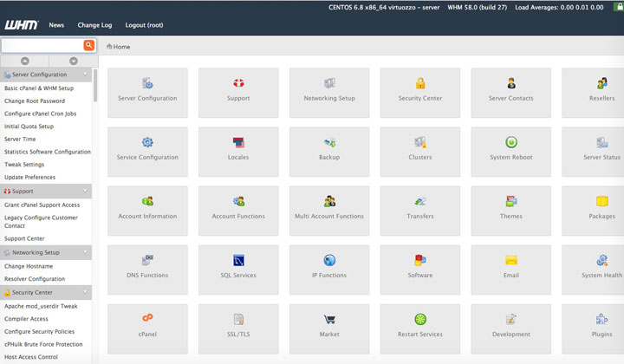This screenshot has height=364, width=624.
Task: Open the Server Contacts tile
Action: 511,93
